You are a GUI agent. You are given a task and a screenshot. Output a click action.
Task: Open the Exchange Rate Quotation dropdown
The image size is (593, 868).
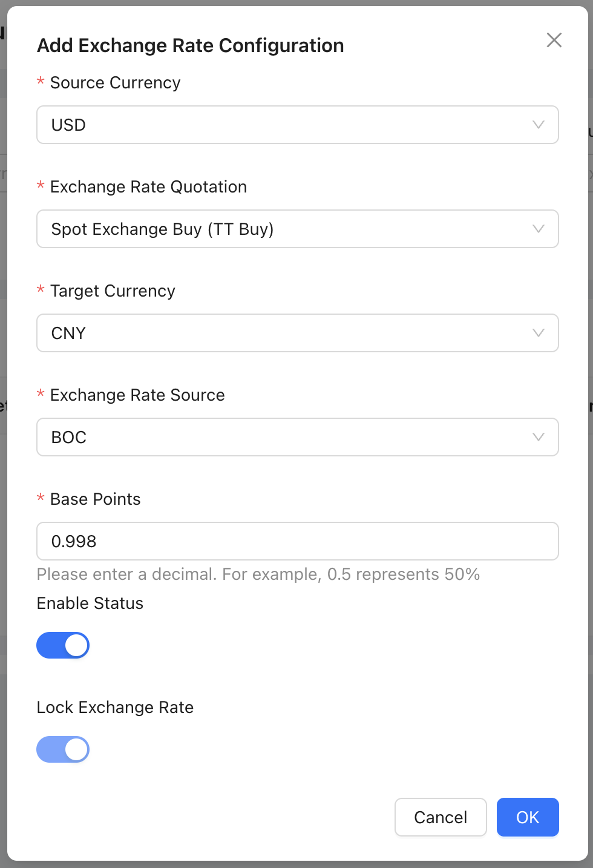tap(284, 229)
